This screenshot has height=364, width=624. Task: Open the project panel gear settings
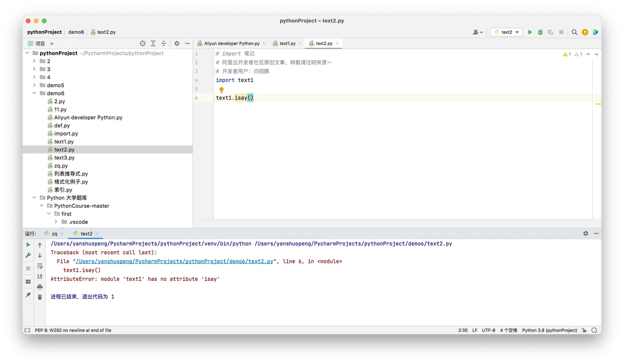coord(177,44)
